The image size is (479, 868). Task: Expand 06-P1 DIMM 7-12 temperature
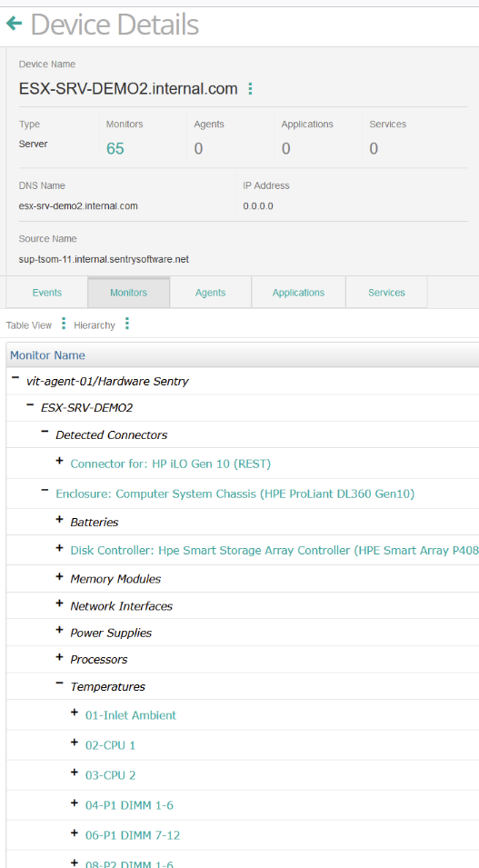click(x=75, y=832)
